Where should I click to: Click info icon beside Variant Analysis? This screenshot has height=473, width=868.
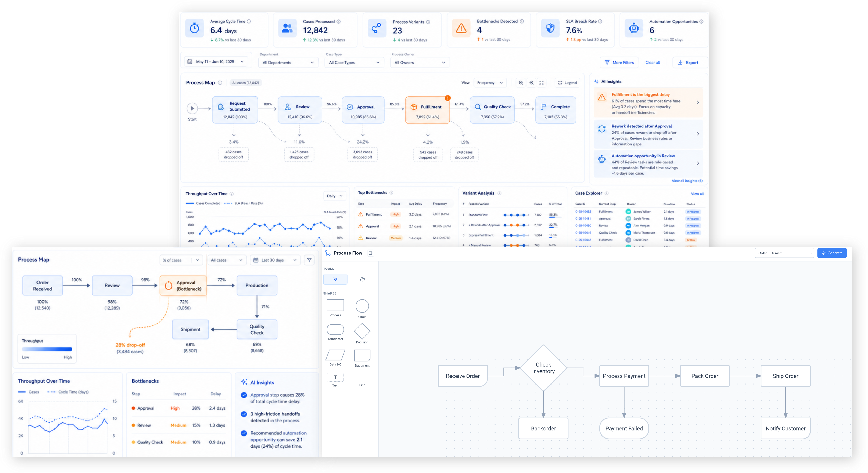click(x=499, y=193)
